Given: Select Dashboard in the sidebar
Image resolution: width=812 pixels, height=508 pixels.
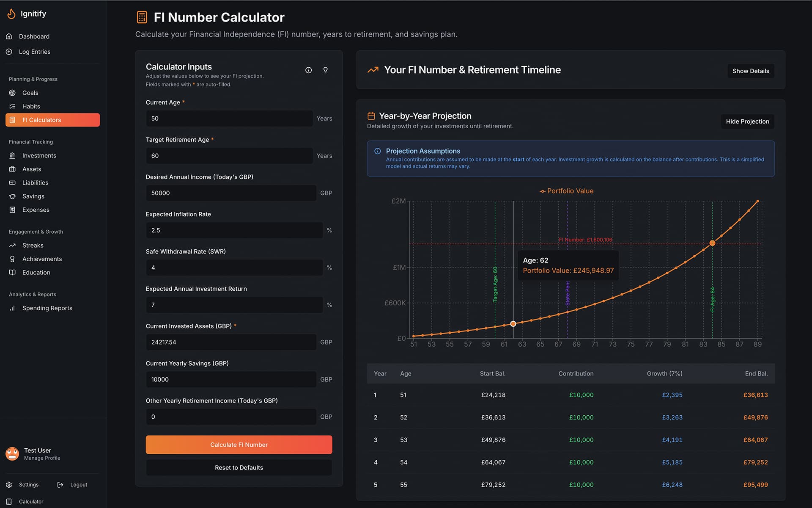Looking at the screenshot, I should coord(34,36).
